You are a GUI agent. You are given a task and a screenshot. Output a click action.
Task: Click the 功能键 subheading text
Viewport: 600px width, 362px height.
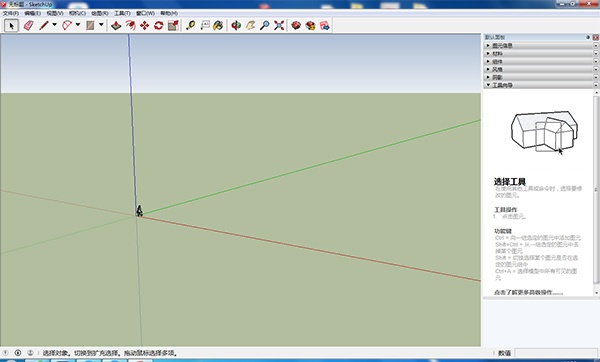(x=503, y=231)
